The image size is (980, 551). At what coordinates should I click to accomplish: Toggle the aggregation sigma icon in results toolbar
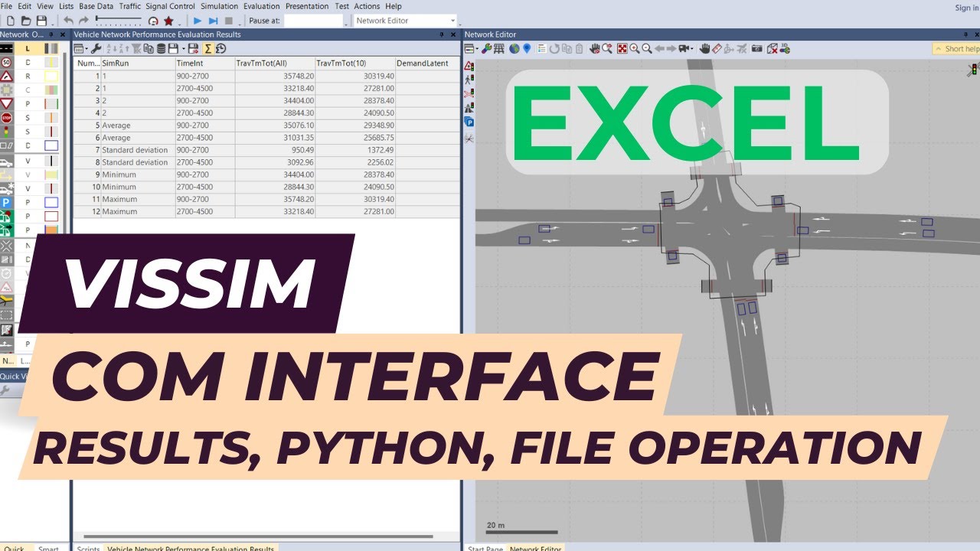pyautogui.click(x=207, y=49)
